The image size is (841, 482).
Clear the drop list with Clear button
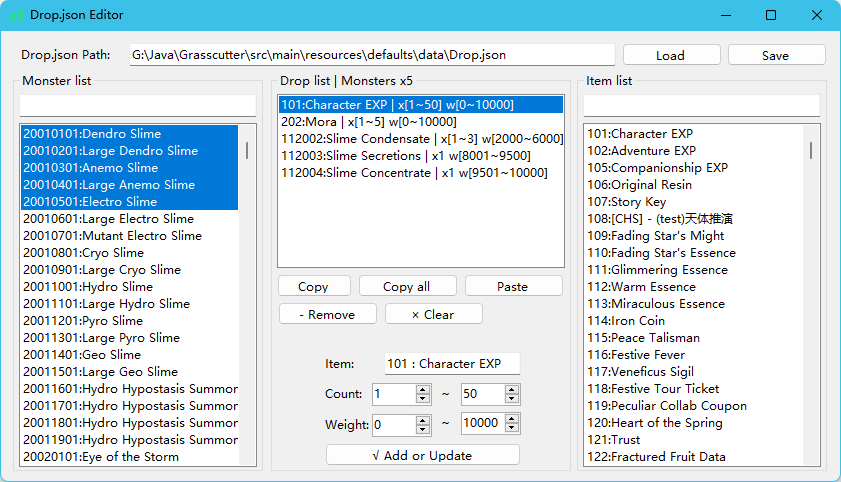pos(433,314)
